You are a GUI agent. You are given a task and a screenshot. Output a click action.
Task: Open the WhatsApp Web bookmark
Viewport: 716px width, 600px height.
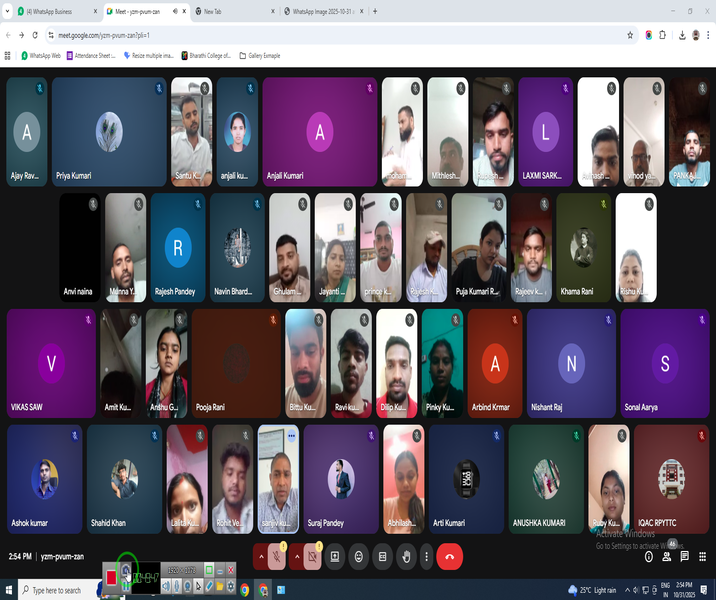tap(41, 56)
